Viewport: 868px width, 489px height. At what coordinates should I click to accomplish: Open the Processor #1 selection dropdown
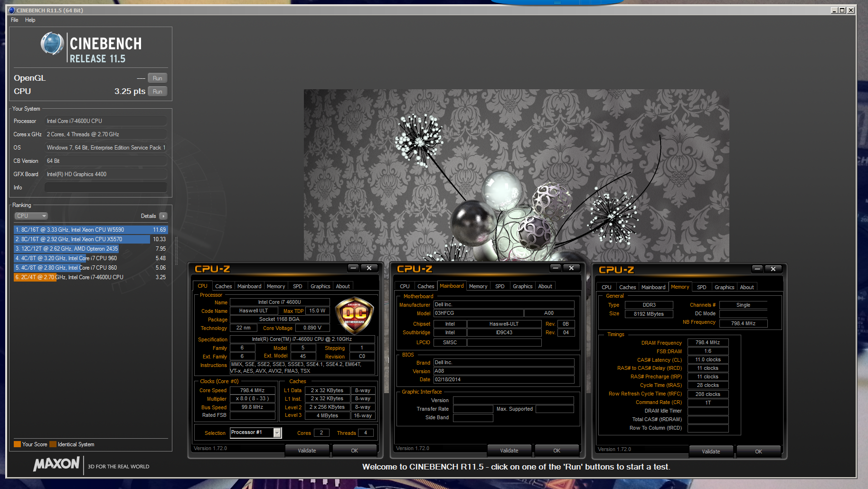256,433
